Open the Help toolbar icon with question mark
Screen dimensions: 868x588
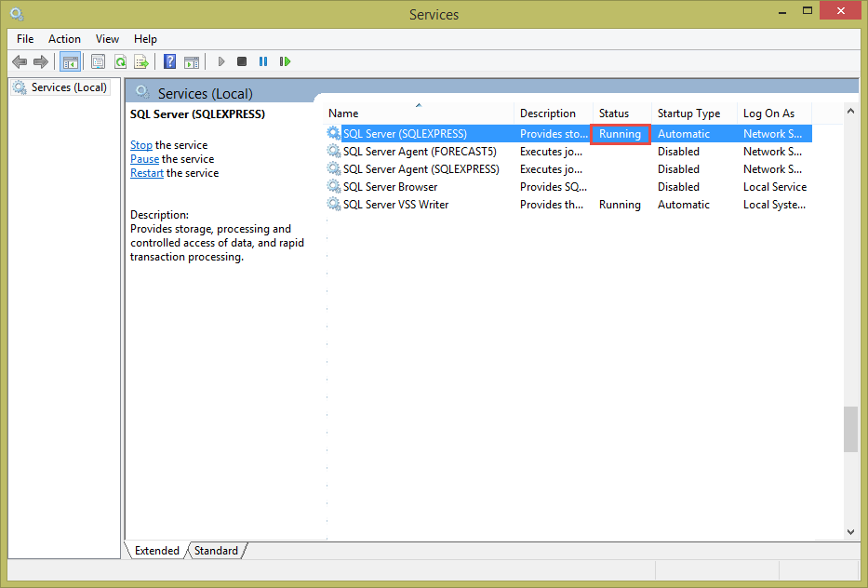click(170, 61)
